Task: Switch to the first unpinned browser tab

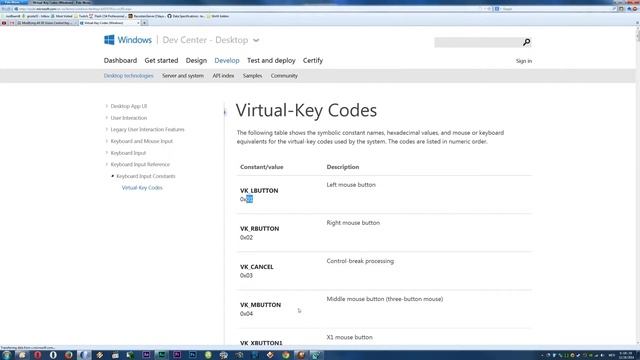Action: (x=46, y=23)
